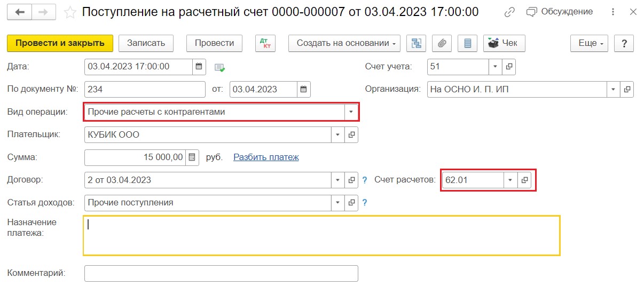Open the related documents structure icon
Viewport: 644px width, 286px height.
tap(416, 43)
